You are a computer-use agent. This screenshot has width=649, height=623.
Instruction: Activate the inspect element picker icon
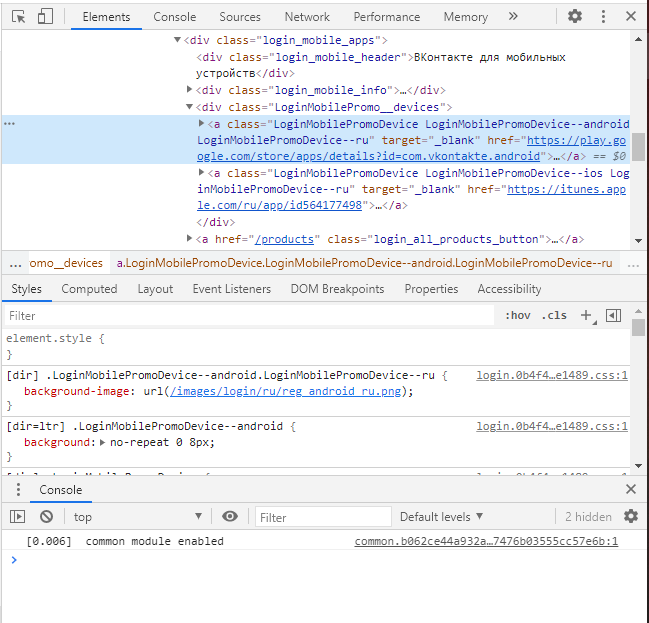coord(19,17)
